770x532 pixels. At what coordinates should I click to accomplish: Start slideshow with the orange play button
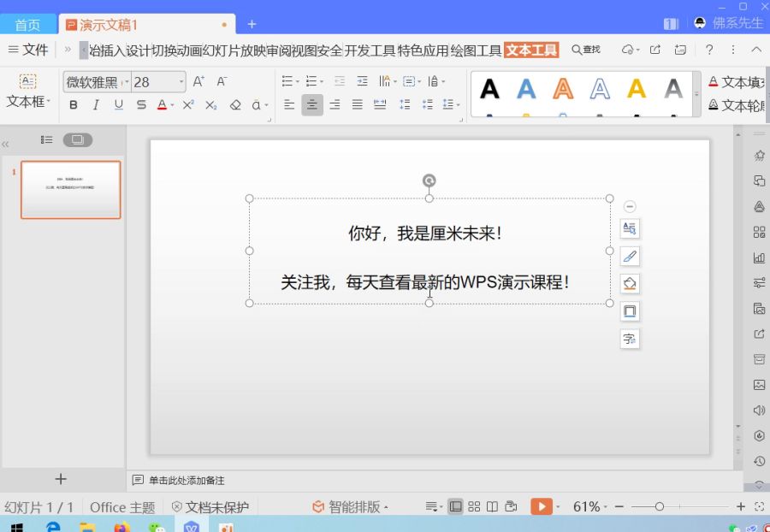541,507
